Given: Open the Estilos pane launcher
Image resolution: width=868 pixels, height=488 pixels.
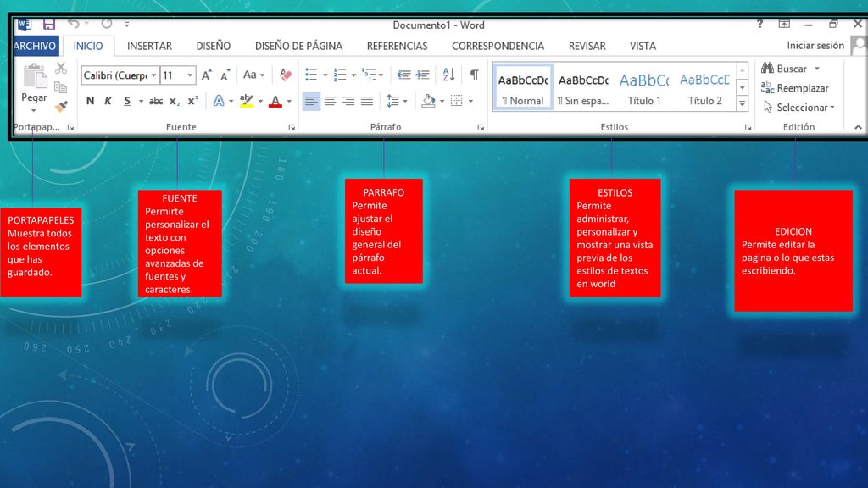Looking at the screenshot, I should click(x=748, y=128).
